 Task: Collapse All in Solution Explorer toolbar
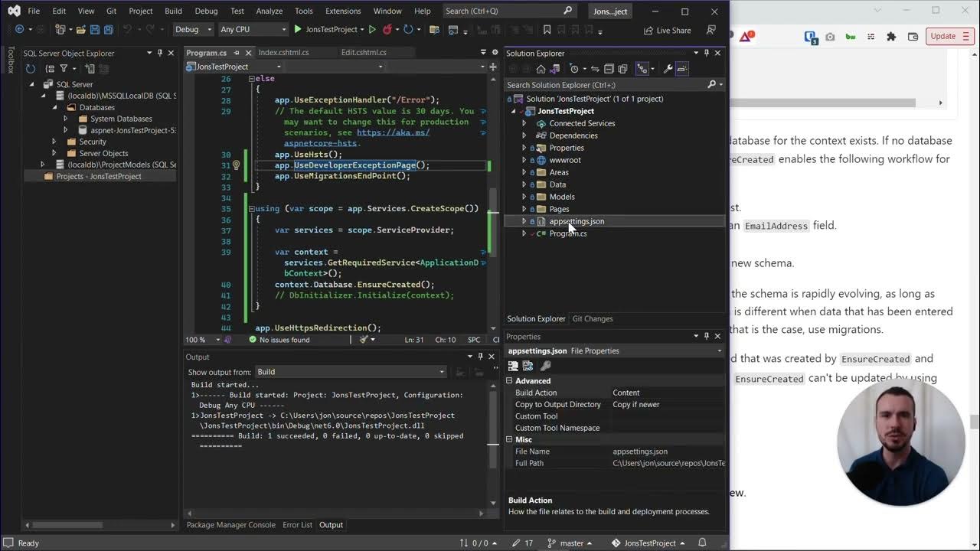point(609,69)
